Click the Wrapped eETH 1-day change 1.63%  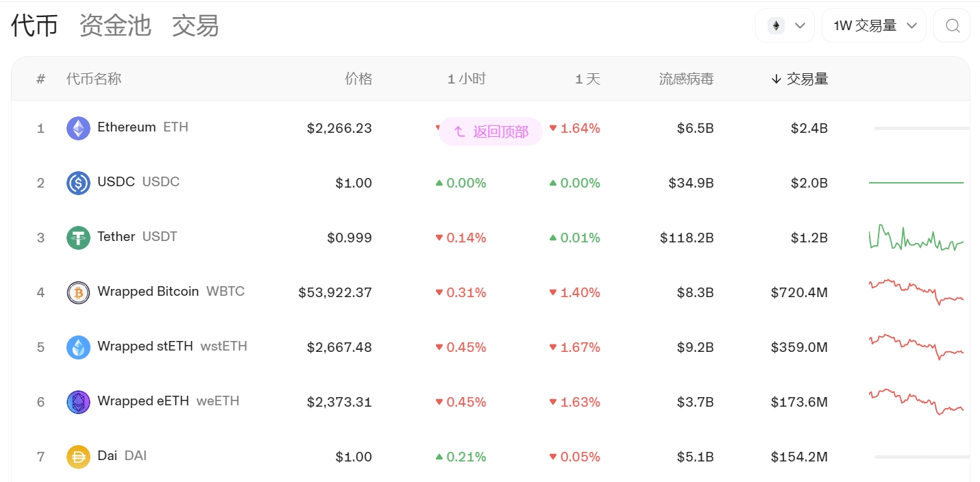coord(574,402)
